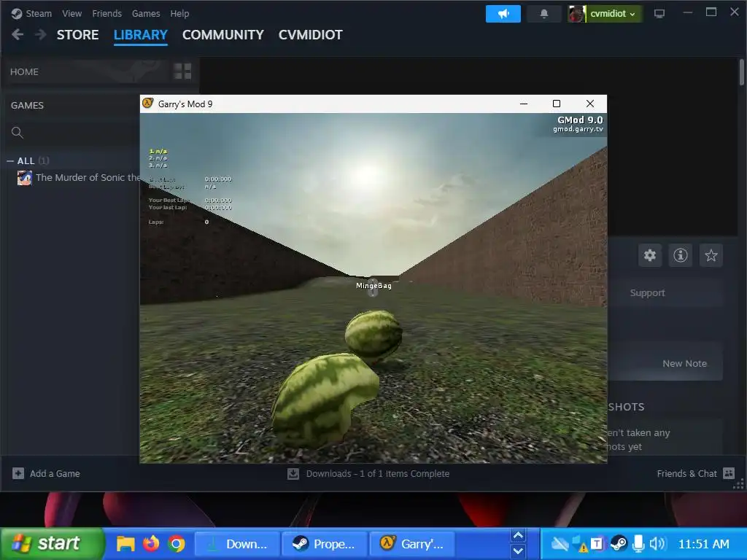Open Steam notifications bell
The width and height of the screenshot is (747, 560).
(x=544, y=14)
